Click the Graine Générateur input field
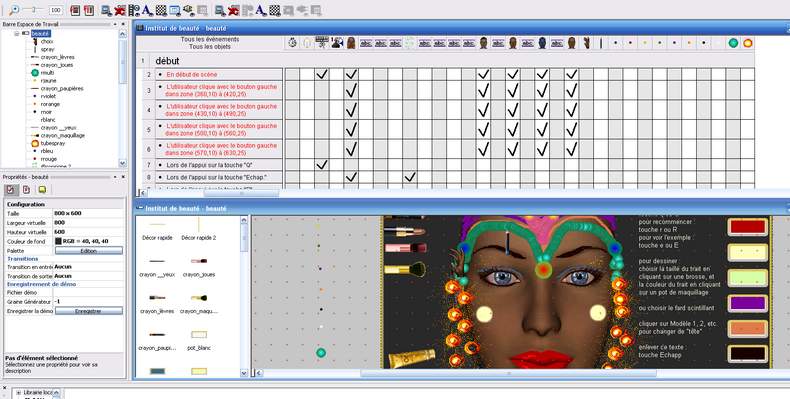The width and height of the screenshot is (790, 399). pos(88,301)
